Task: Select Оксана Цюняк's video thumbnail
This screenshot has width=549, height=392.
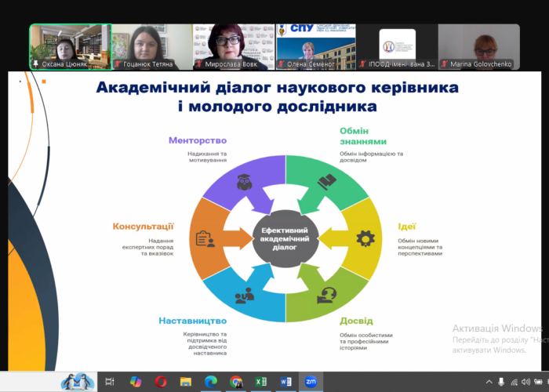Action: [71, 47]
